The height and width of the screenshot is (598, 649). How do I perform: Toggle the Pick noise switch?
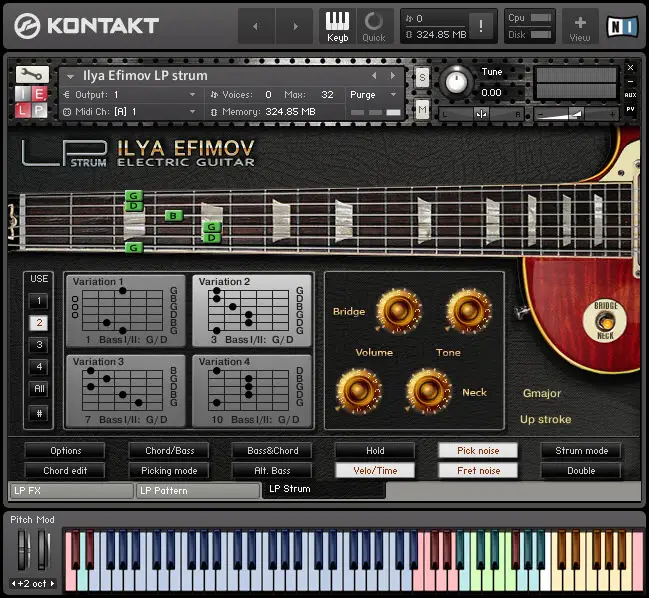click(478, 450)
